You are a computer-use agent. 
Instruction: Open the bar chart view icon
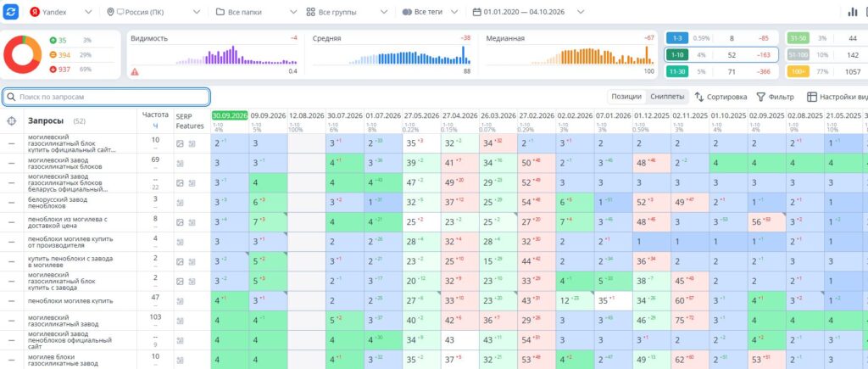pos(853,12)
